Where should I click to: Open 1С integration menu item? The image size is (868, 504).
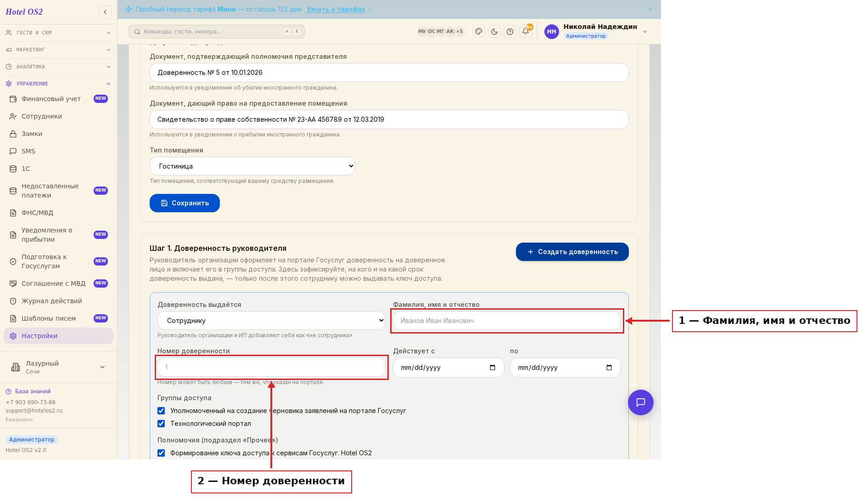click(58, 169)
